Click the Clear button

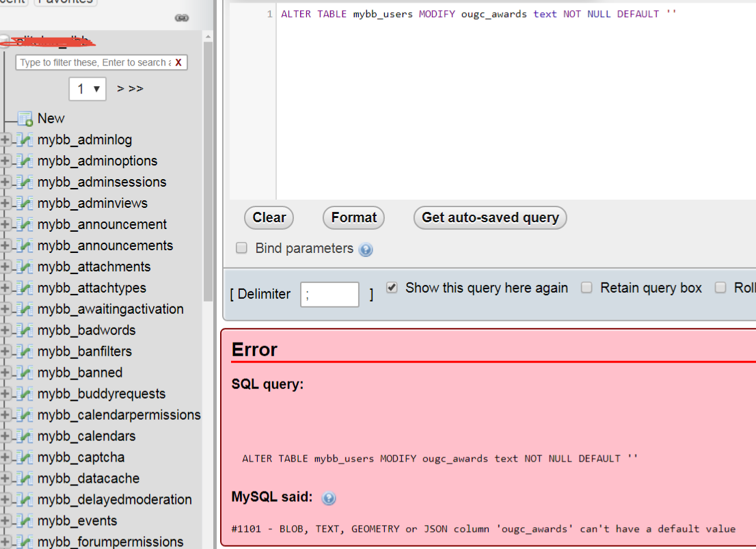point(269,217)
